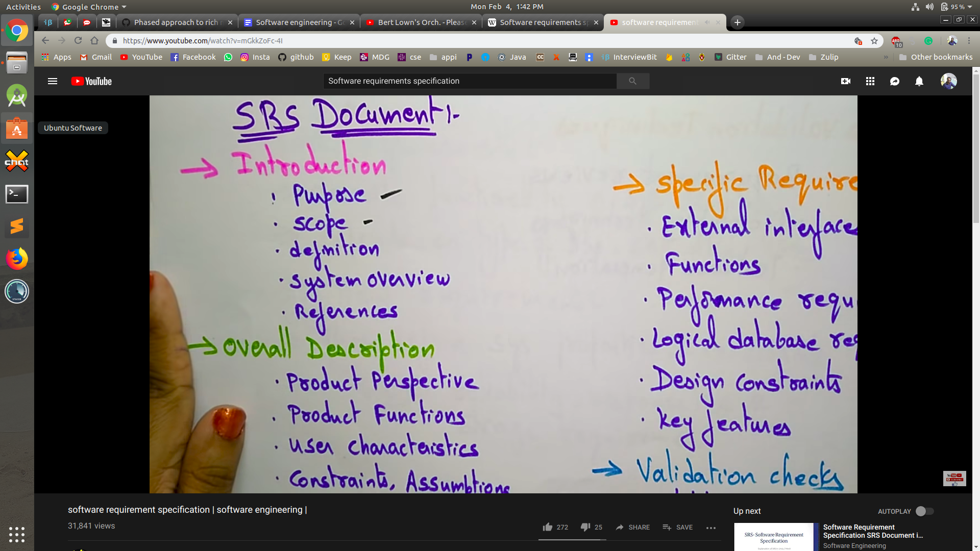Open a new Chrome tab
Viewport: 980px width, 551px height.
click(737, 22)
